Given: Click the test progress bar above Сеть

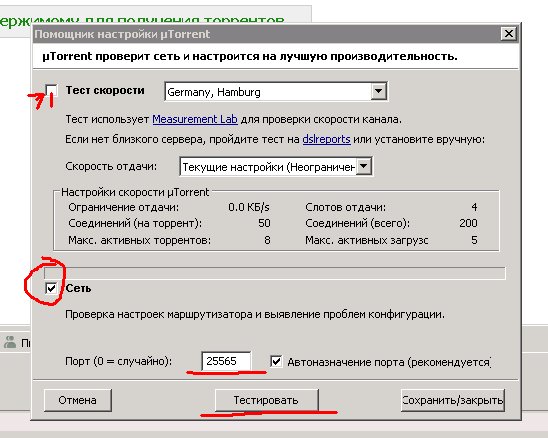Looking at the screenshot, I should 275,273.
